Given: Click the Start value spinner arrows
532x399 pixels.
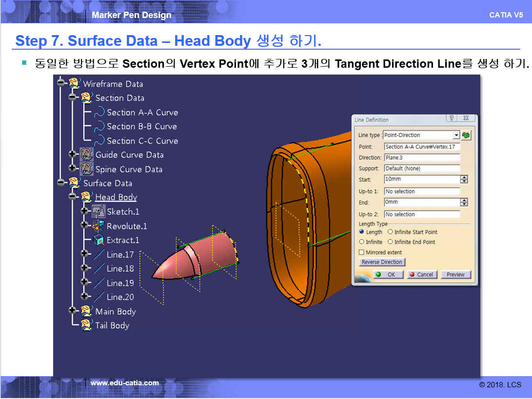Looking at the screenshot, I should click(464, 179).
